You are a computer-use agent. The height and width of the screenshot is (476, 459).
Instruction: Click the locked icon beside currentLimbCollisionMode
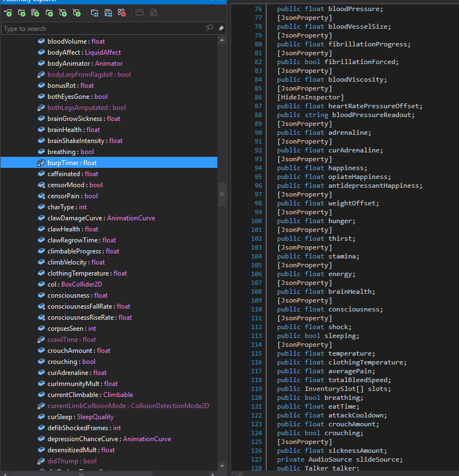coord(41,405)
